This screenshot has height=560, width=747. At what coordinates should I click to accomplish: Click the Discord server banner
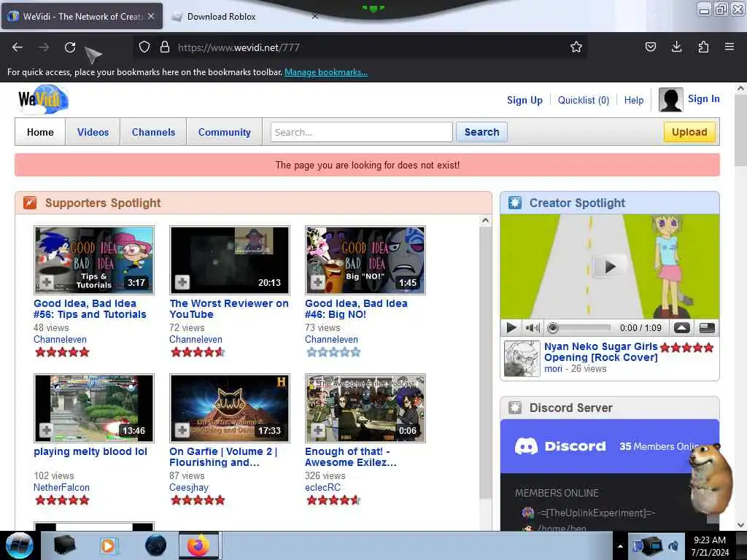[609, 446]
